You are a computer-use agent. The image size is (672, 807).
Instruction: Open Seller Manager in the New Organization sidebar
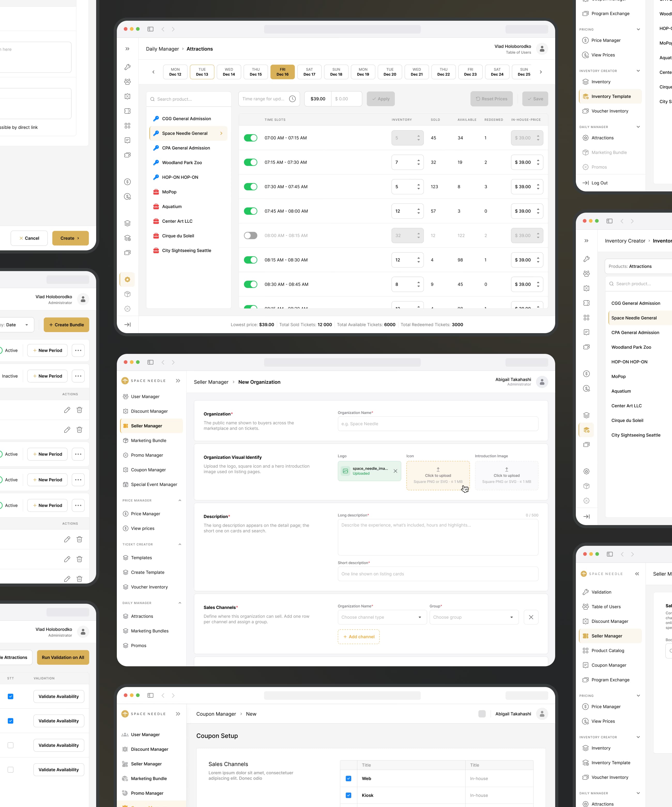tap(151, 426)
